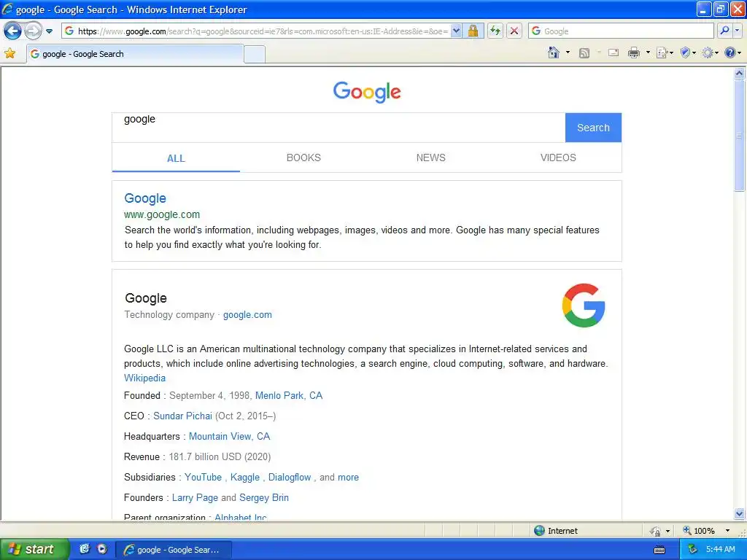
Task: Select the ALL results tab
Action: coord(176,158)
